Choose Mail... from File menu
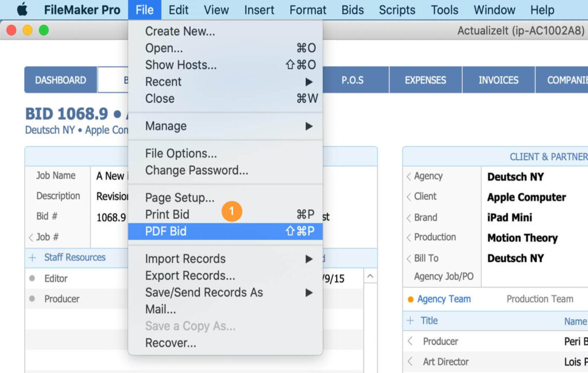The width and height of the screenshot is (588, 373). [225, 310]
